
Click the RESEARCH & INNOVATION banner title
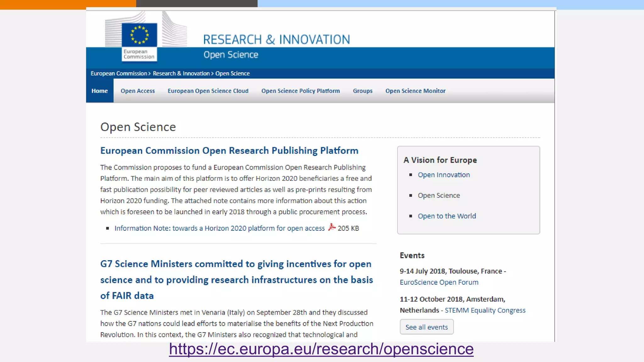click(x=276, y=40)
